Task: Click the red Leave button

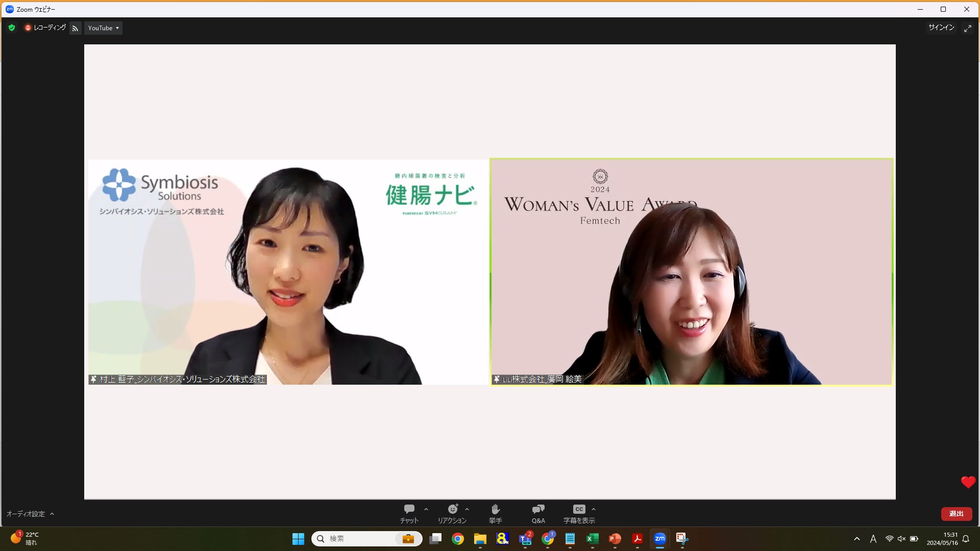Action: pyautogui.click(x=956, y=514)
